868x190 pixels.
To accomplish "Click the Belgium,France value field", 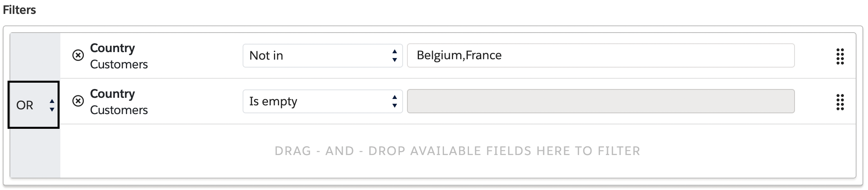I will pos(601,56).
